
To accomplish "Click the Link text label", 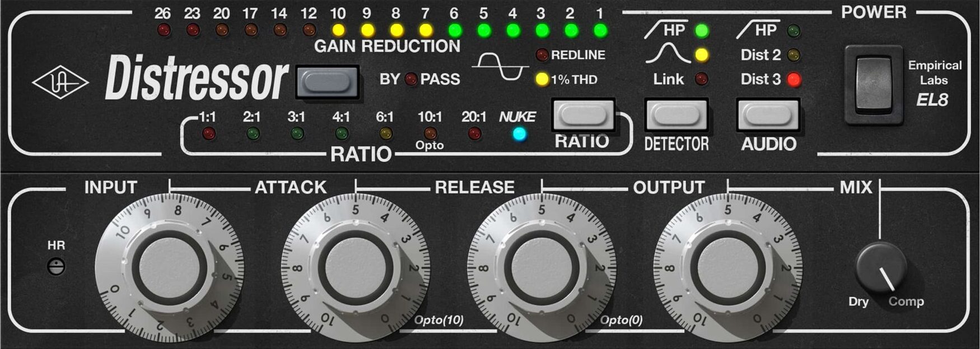I will [x=668, y=79].
